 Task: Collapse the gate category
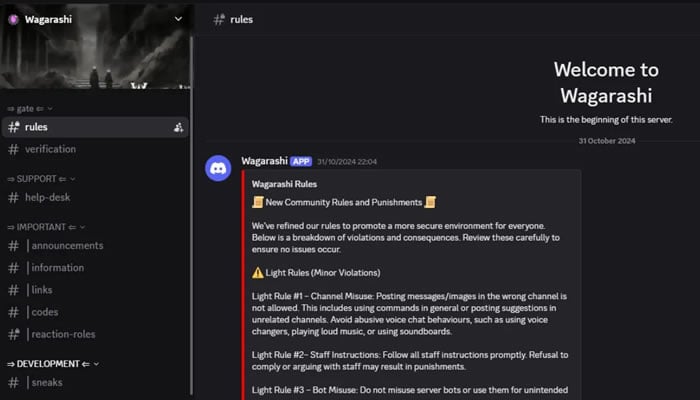pyautogui.click(x=30, y=108)
